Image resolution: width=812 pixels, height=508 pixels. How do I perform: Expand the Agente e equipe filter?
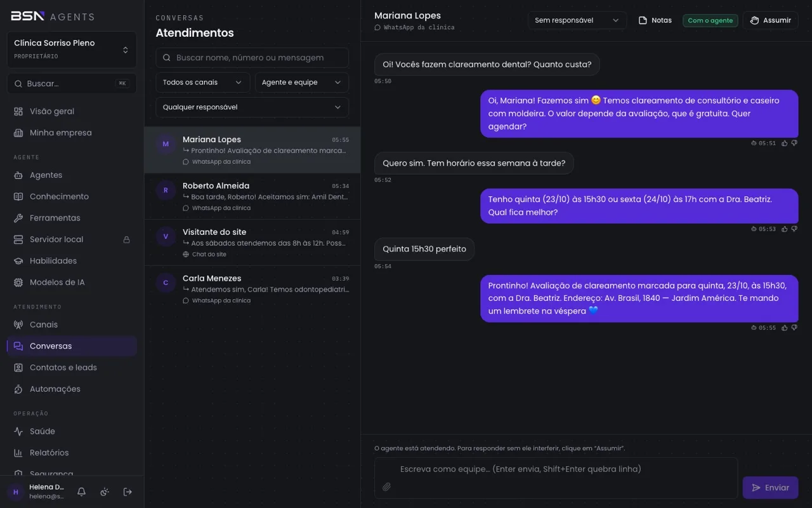302,83
